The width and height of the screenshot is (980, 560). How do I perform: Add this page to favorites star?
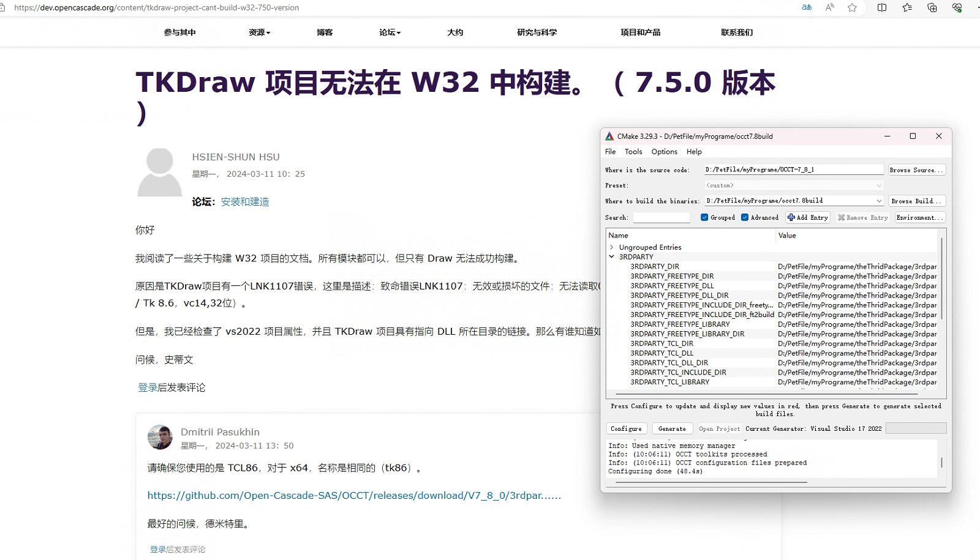tap(852, 7)
